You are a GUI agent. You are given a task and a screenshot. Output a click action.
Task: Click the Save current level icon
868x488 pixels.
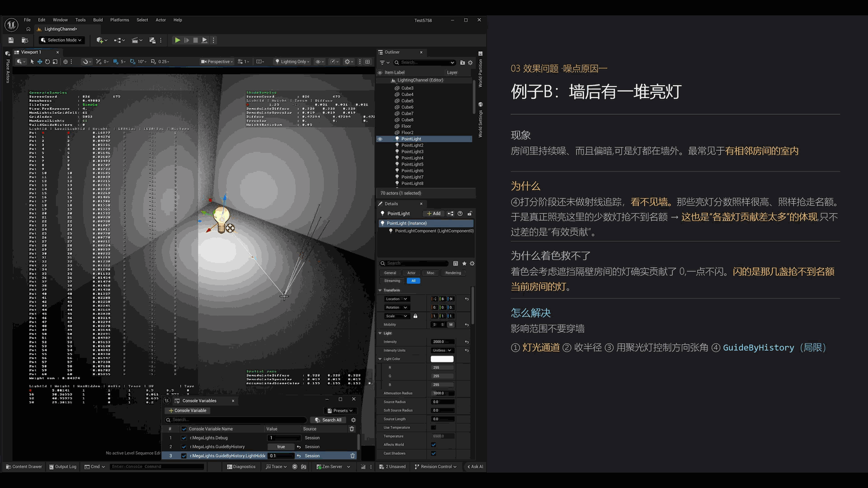point(11,40)
